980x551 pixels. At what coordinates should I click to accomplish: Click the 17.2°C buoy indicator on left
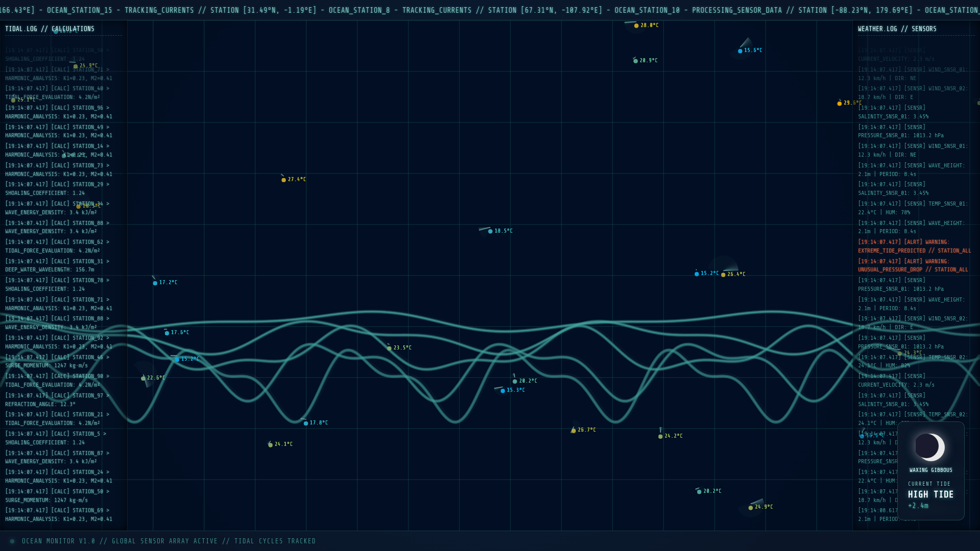click(156, 283)
